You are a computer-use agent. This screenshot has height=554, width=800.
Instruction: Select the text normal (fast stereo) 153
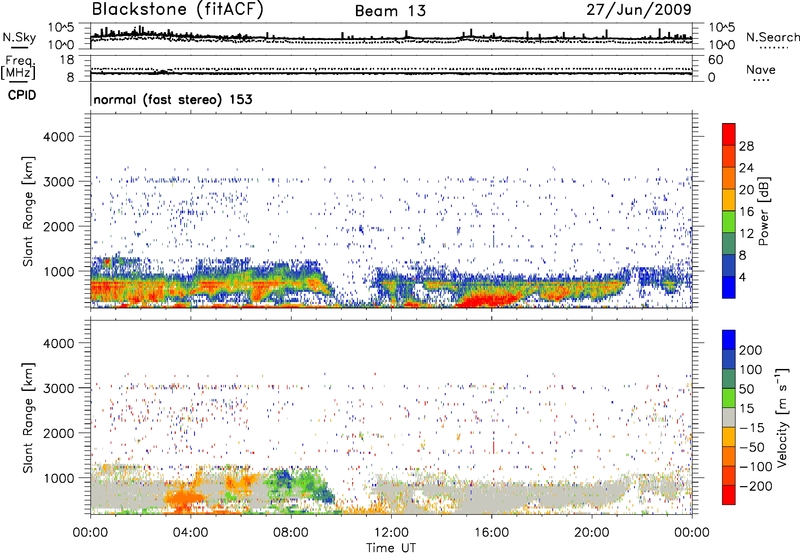click(x=173, y=99)
